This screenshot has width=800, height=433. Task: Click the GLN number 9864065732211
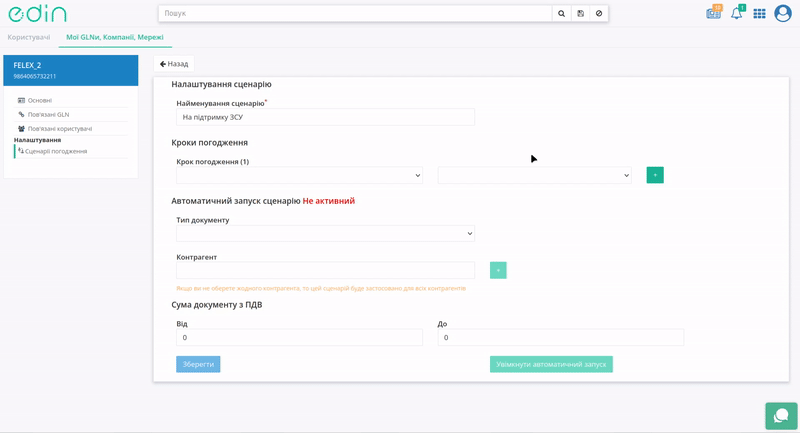[x=35, y=77]
